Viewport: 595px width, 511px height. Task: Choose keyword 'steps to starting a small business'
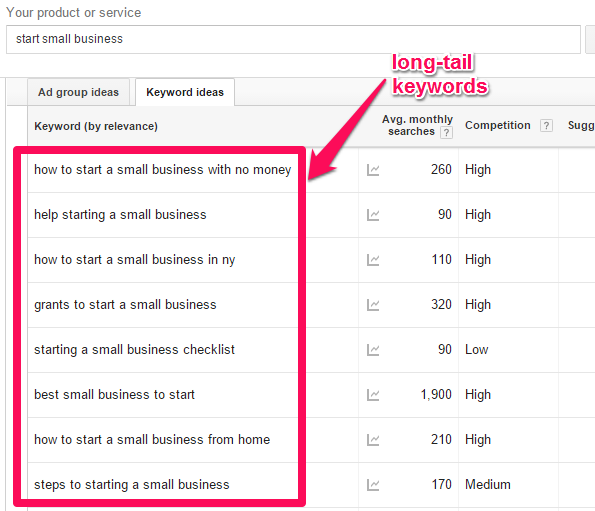click(x=132, y=485)
